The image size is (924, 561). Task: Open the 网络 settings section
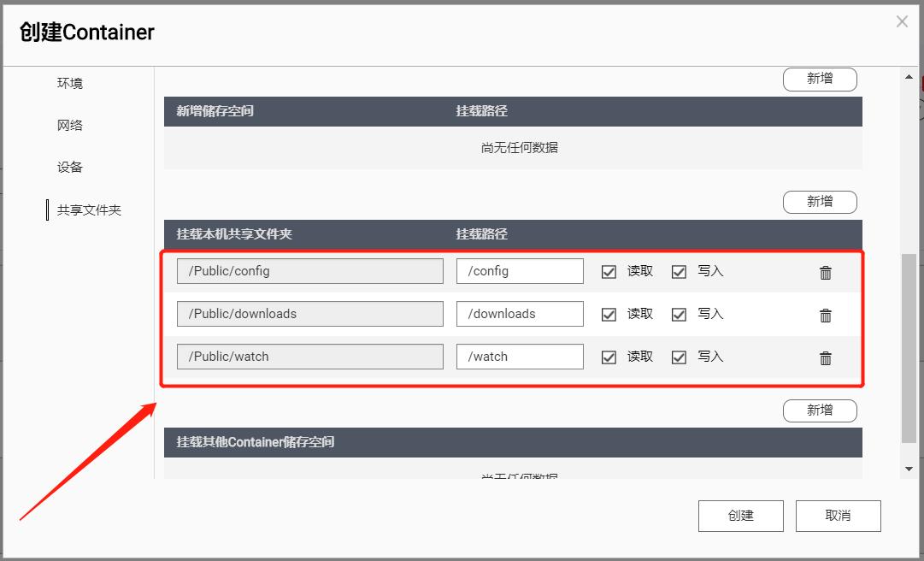point(68,125)
